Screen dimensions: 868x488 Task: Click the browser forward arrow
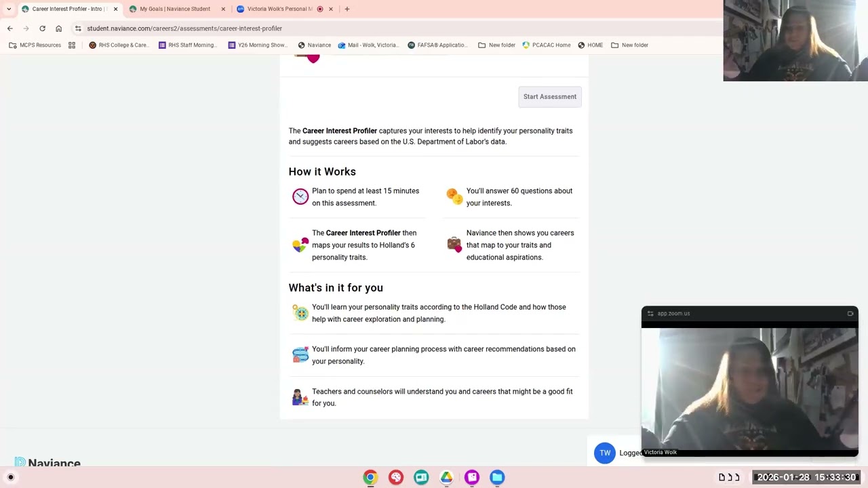(26, 28)
